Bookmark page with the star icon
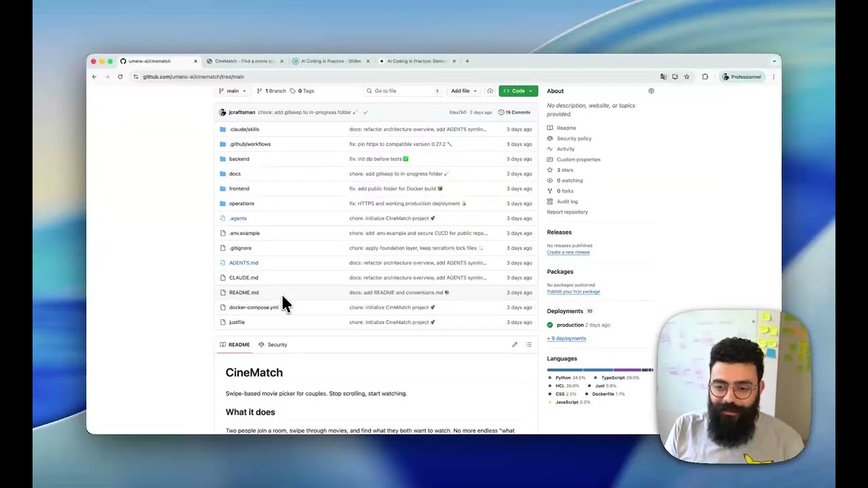Image resolution: width=868 pixels, height=488 pixels. pyautogui.click(x=686, y=77)
